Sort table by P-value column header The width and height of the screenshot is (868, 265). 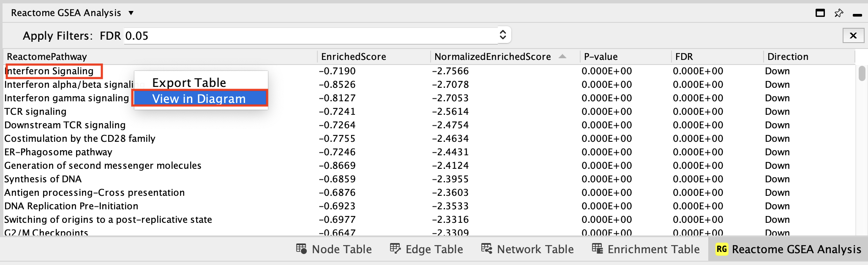coord(601,57)
